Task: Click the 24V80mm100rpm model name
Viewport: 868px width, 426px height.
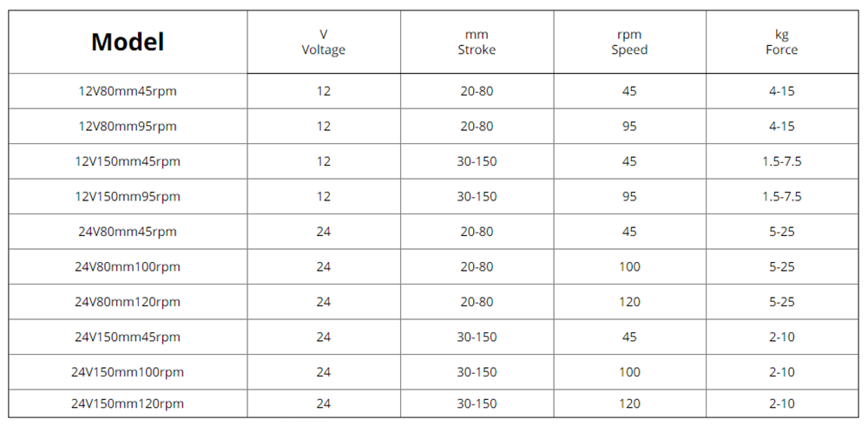Action: [x=128, y=267]
